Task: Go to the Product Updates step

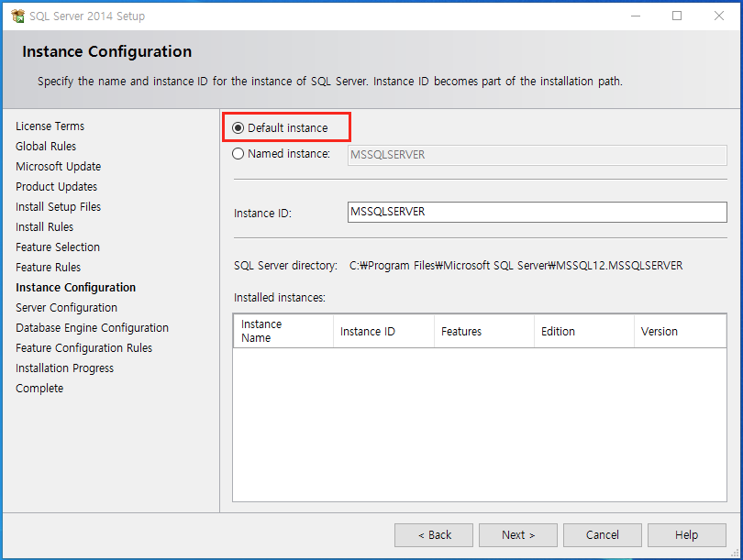Action: coord(56,186)
